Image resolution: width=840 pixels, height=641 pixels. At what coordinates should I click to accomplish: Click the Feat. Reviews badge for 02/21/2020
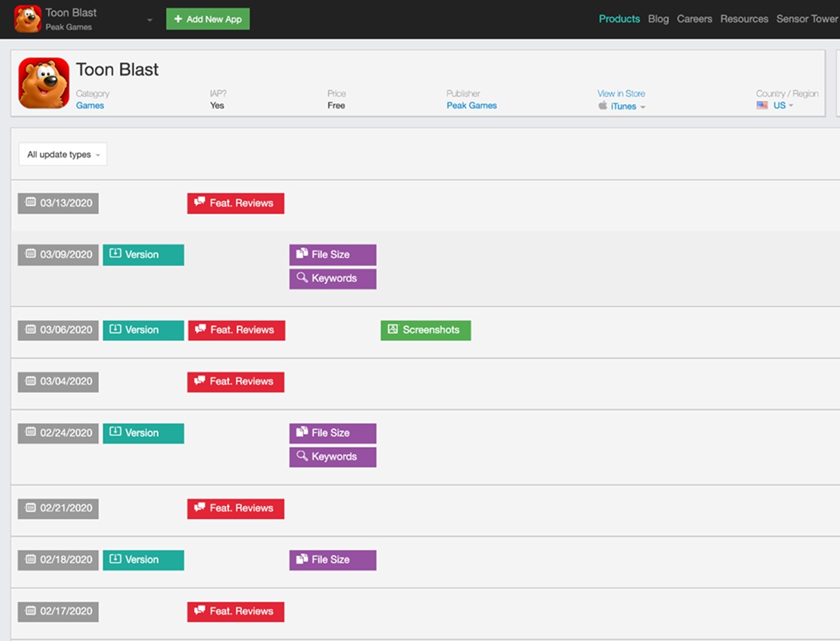pyautogui.click(x=235, y=508)
